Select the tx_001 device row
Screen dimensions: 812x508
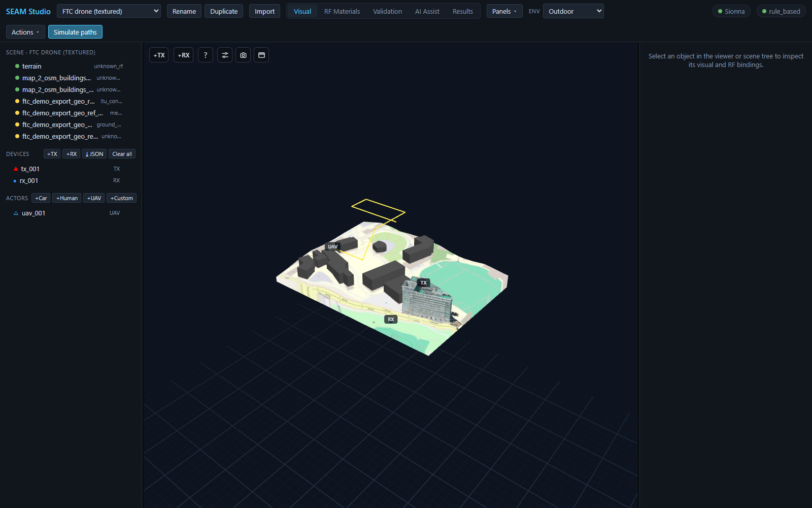click(x=71, y=169)
